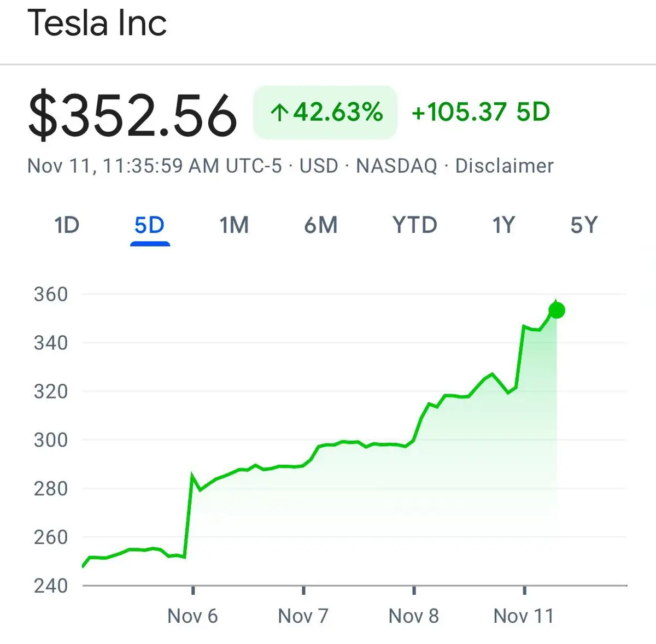Image resolution: width=656 pixels, height=644 pixels.
Task: Click the +105.37 5D change text
Action: click(481, 112)
